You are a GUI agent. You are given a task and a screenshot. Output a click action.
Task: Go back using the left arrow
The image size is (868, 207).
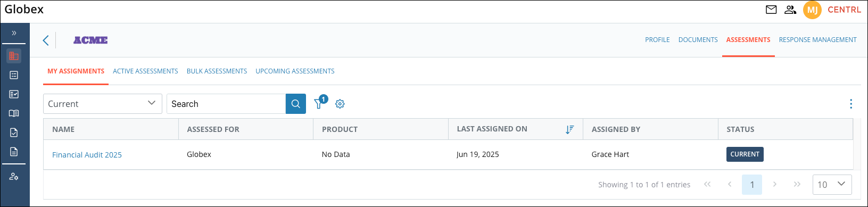(46, 40)
